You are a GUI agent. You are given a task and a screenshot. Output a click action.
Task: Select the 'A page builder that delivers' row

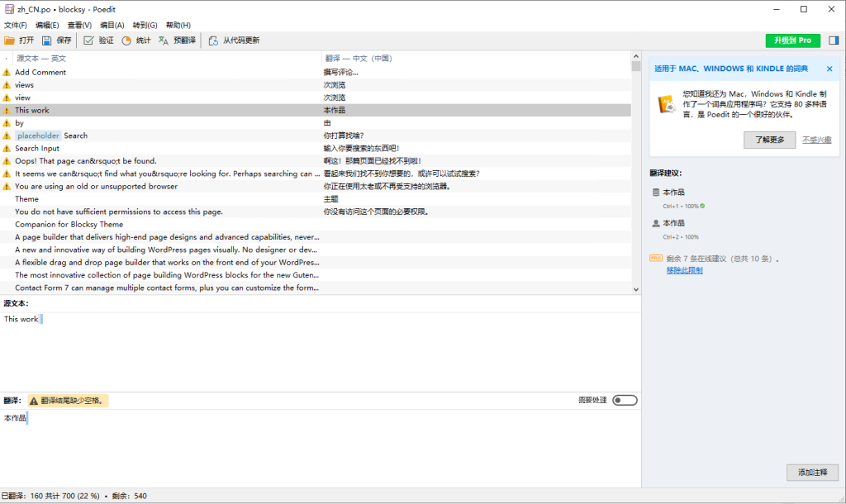click(x=316, y=237)
